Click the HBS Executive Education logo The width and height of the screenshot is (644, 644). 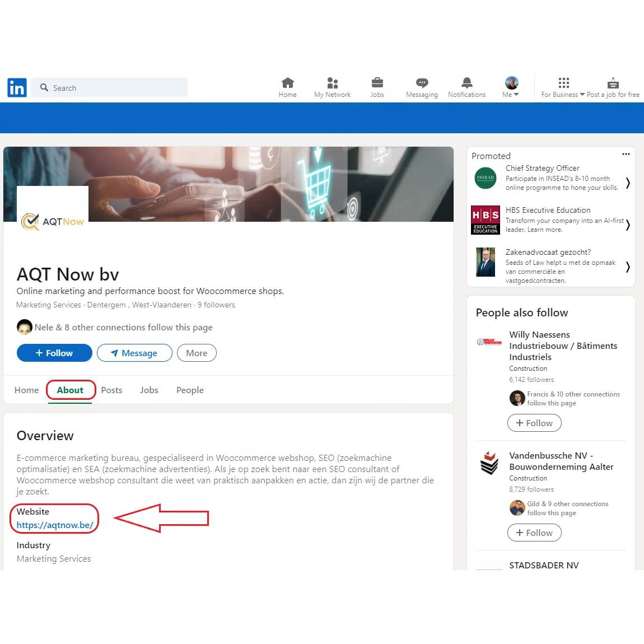(x=486, y=220)
